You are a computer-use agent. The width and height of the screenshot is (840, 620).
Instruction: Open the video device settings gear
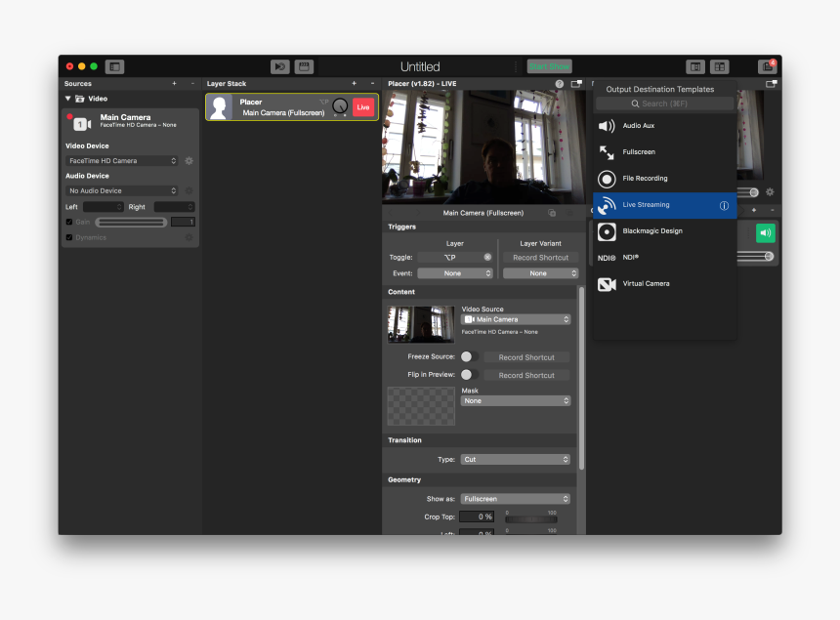tap(189, 161)
